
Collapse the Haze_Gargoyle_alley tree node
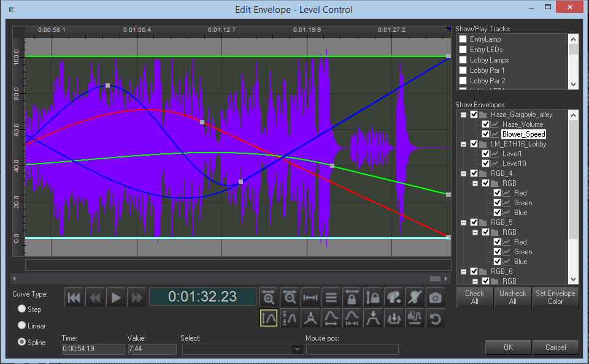click(463, 115)
